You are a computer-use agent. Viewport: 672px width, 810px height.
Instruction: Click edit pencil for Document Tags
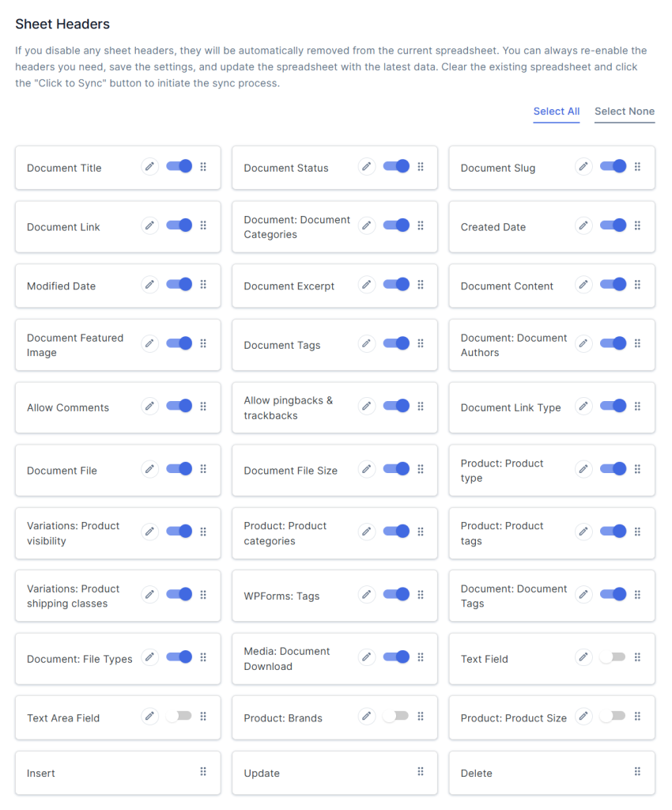click(x=367, y=343)
